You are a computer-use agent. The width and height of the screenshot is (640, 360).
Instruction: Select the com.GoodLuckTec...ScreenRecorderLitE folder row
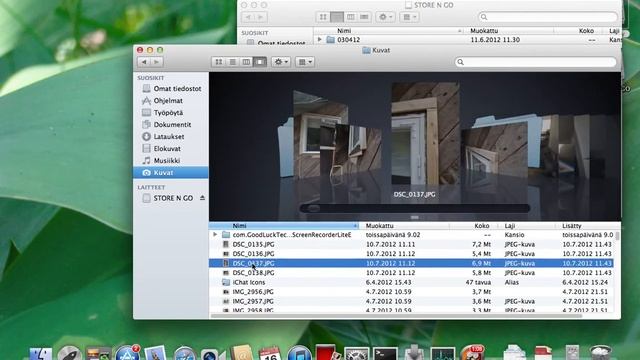411,235
